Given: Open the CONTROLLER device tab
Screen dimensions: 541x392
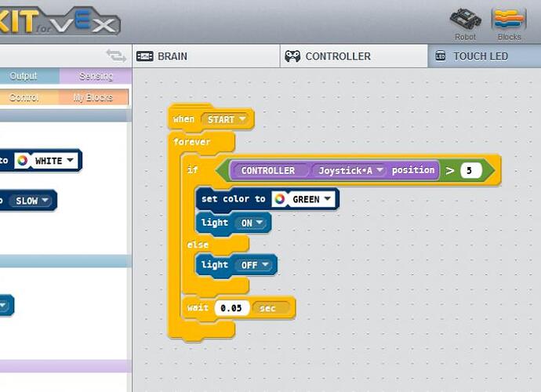Looking at the screenshot, I should click(x=354, y=56).
